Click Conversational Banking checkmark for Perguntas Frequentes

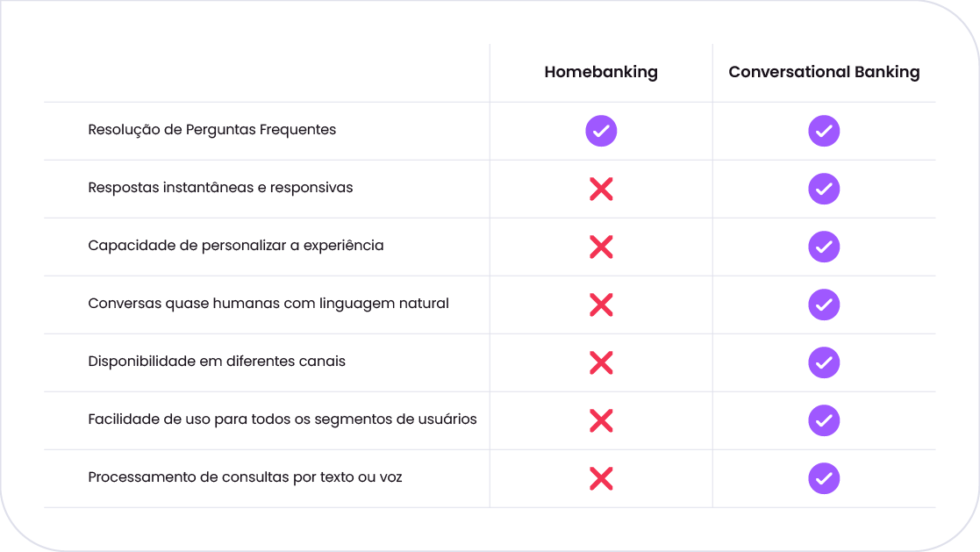tap(824, 131)
